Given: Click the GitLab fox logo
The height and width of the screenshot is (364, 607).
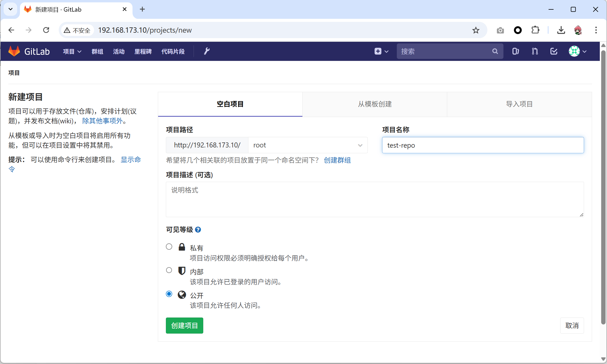Looking at the screenshot, I should tap(14, 51).
